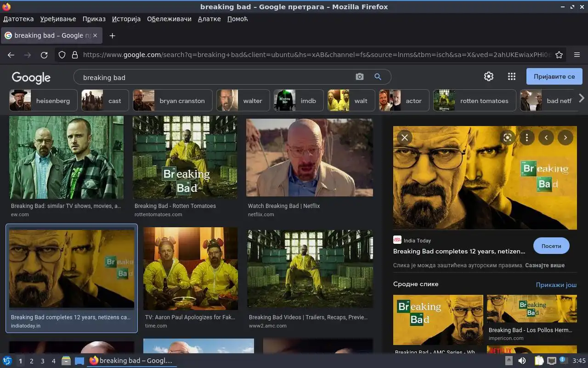Open the time.com Aaron Paul image result

[x=191, y=269]
